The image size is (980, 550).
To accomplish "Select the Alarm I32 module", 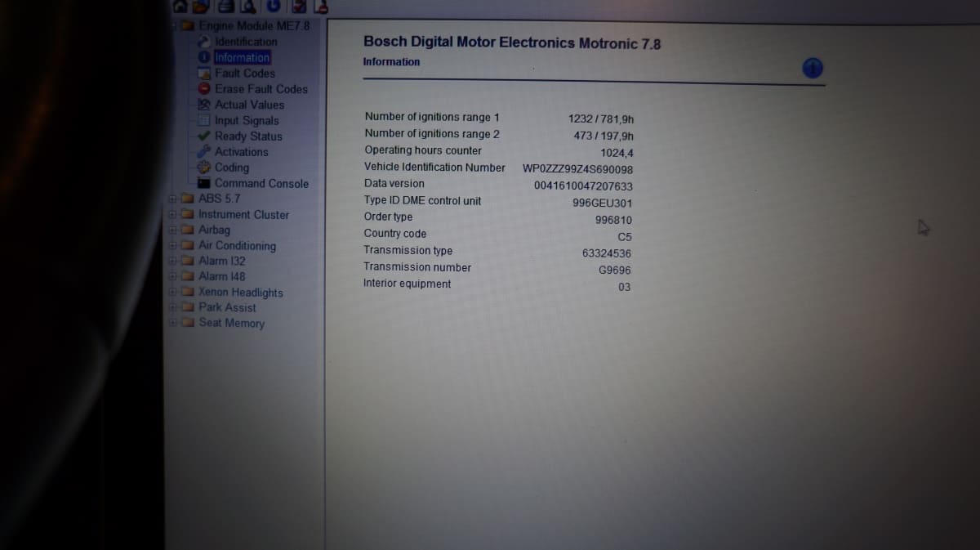I will coord(222,261).
